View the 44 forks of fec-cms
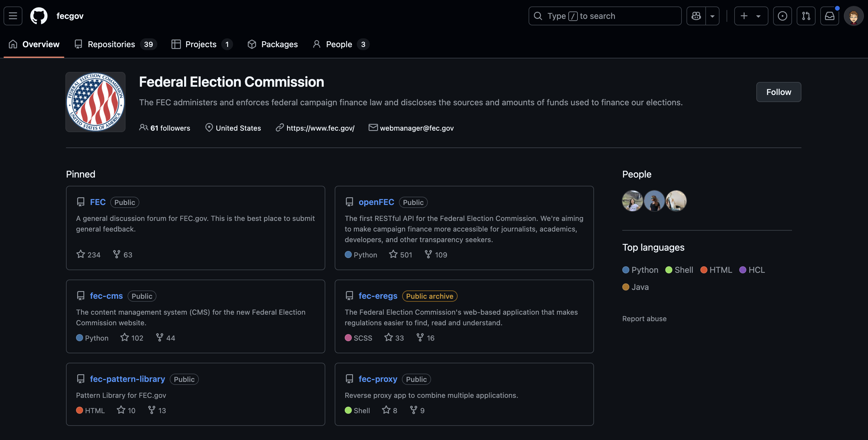868x440 pixels. [165, 338]
